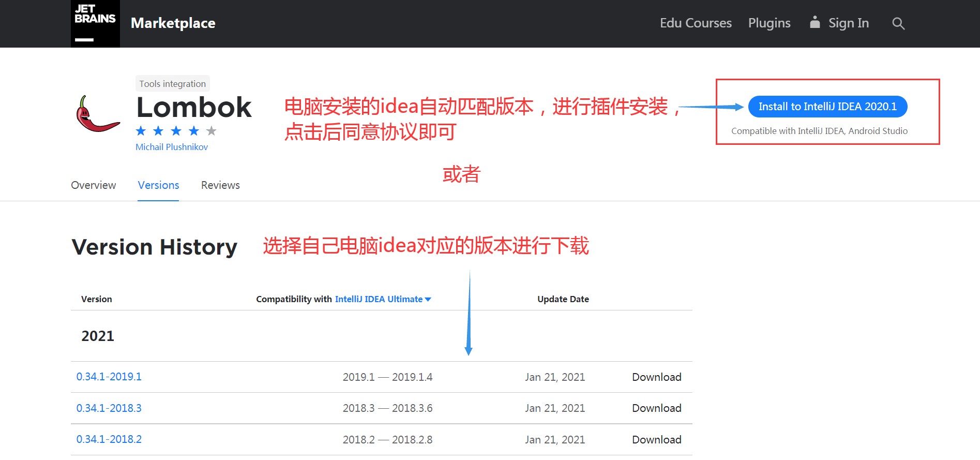Open author Michail Plushnikov's page

(172, 147)
